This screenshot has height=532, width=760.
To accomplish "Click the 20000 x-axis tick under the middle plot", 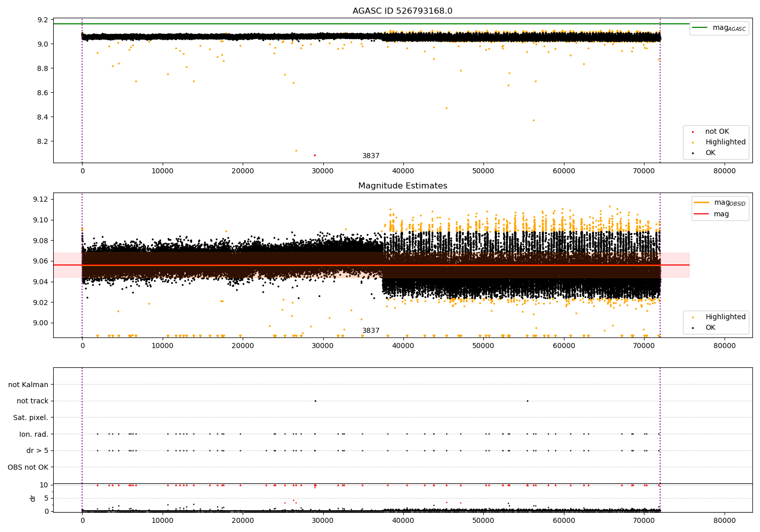I will (243, 346).
